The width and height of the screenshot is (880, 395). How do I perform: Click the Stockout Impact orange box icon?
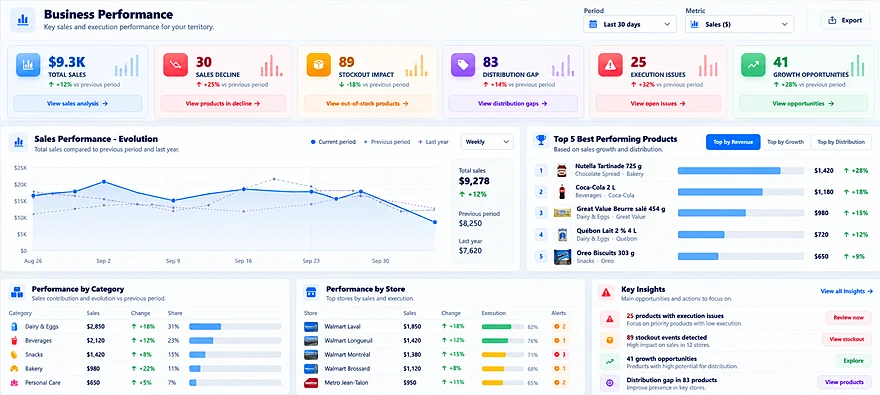tap(318, 65)
